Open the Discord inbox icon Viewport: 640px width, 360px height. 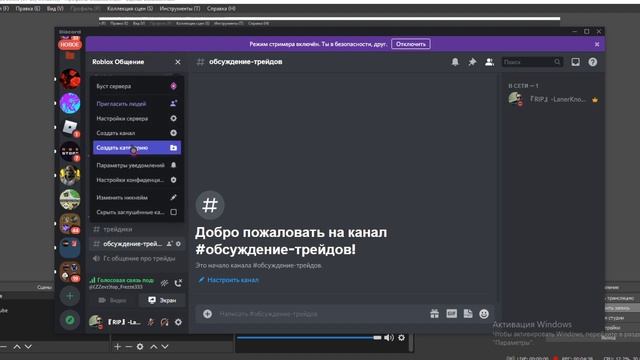(x=575, y=62)
